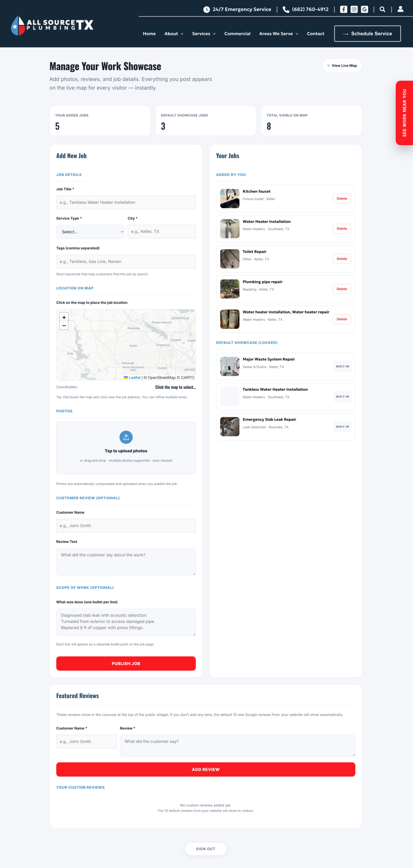Click the Sign Out button
The image size is (413, 868).
pos(205,849)
